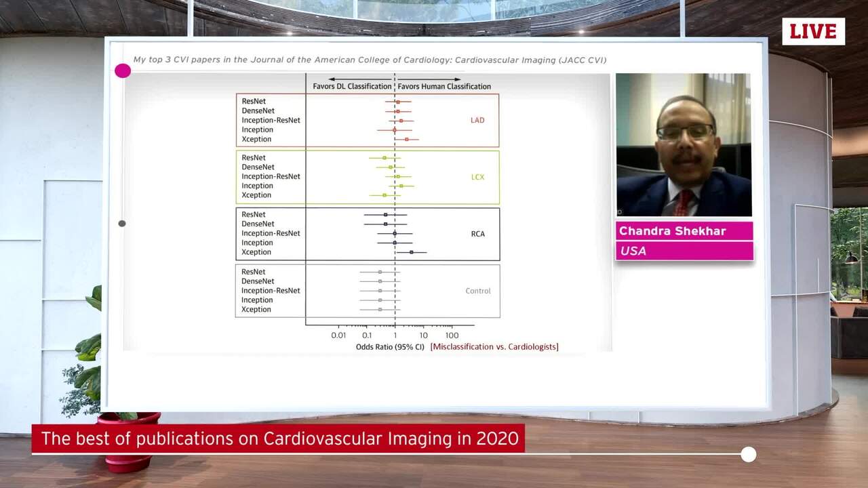Click the red LIVE indicator badge
Image resolution: width=868 pixels, height=488 pixels.
point(813,31)
